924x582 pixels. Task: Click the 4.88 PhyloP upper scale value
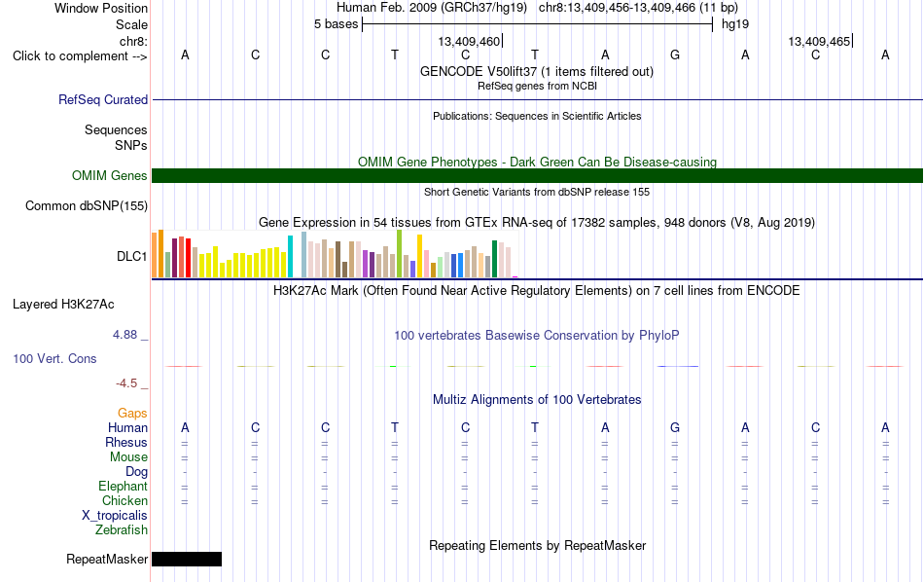pos(124,335)
